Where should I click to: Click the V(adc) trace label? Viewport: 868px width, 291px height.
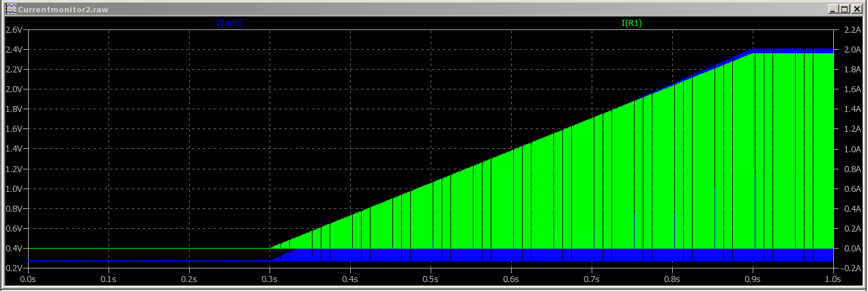pyautogui.click(x=229, y=23)
